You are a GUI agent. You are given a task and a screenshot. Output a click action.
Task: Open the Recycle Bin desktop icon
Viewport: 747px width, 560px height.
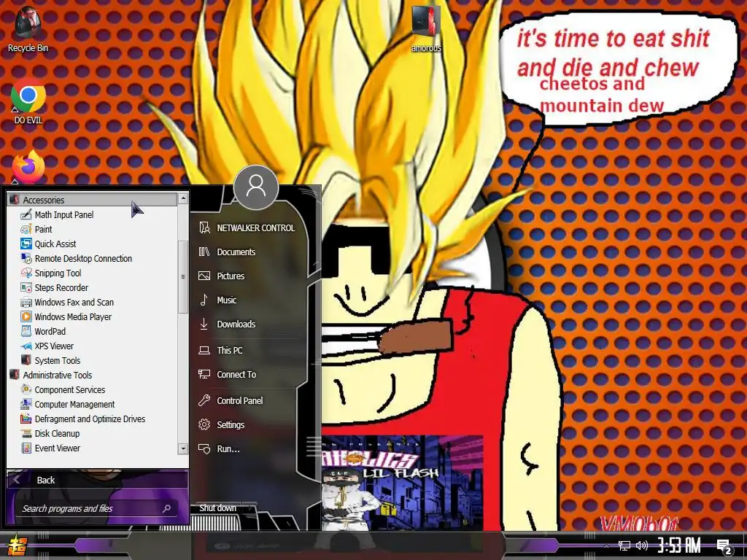tap(28, 28)
